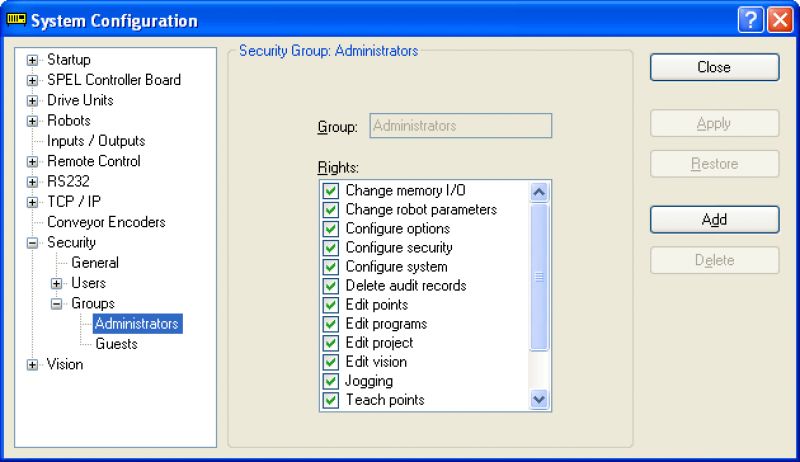Click the Add button
Image resolution: width=800 pixels, height=462 pixels.
[714, 220]
